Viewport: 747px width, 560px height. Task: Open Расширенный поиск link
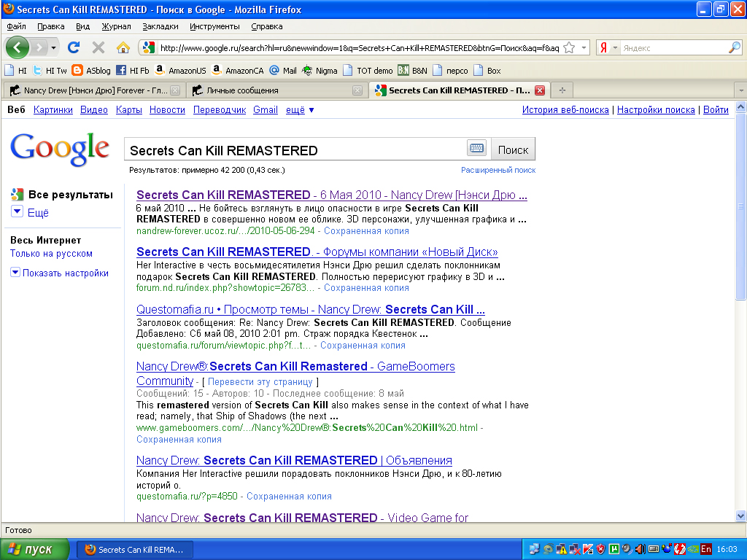(498, 170)
